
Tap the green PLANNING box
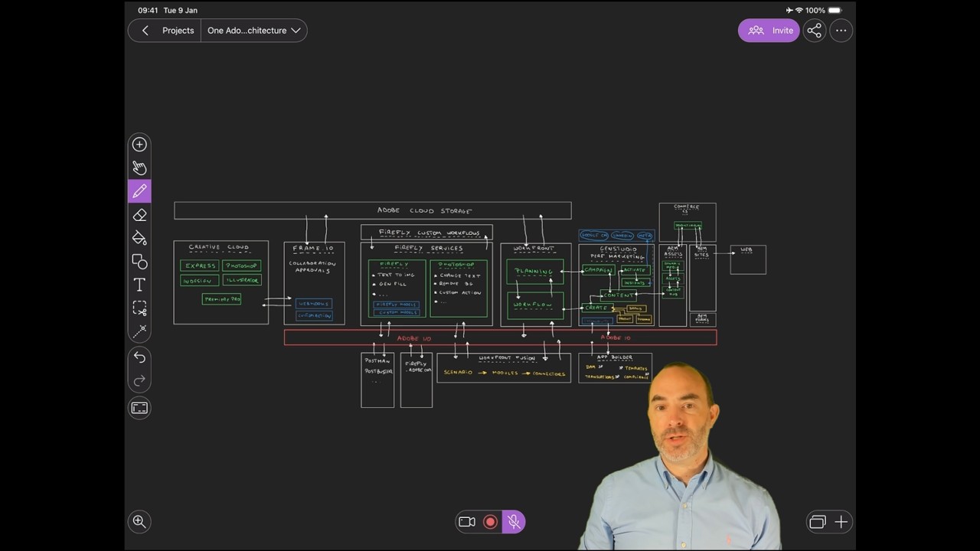pos(534,272)
